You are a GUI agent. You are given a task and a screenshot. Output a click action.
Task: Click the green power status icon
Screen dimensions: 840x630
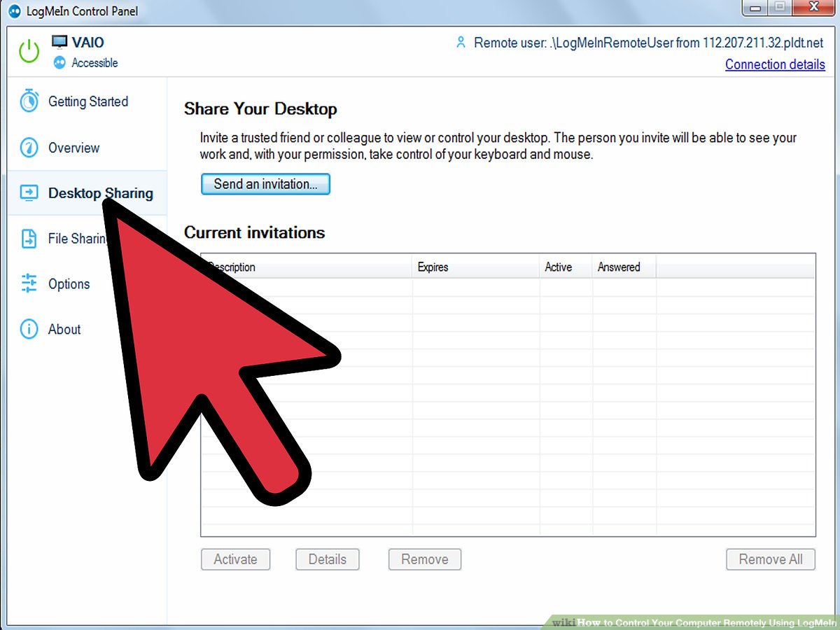pos(28,51)
